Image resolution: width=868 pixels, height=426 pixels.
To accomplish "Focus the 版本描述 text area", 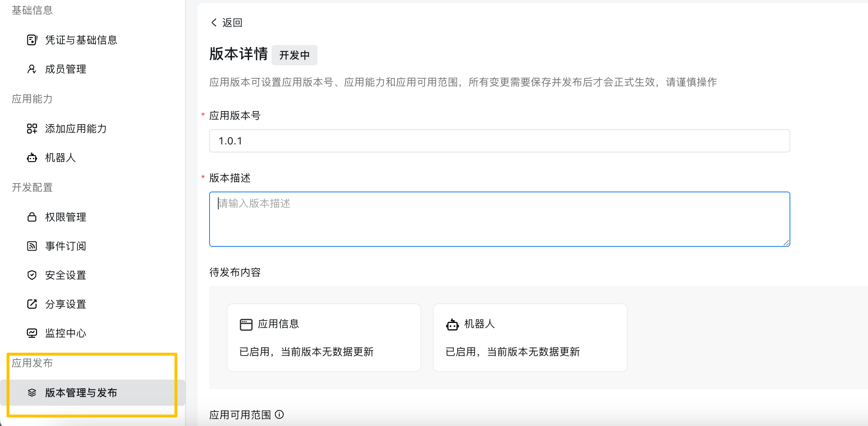I will [499, 219].
